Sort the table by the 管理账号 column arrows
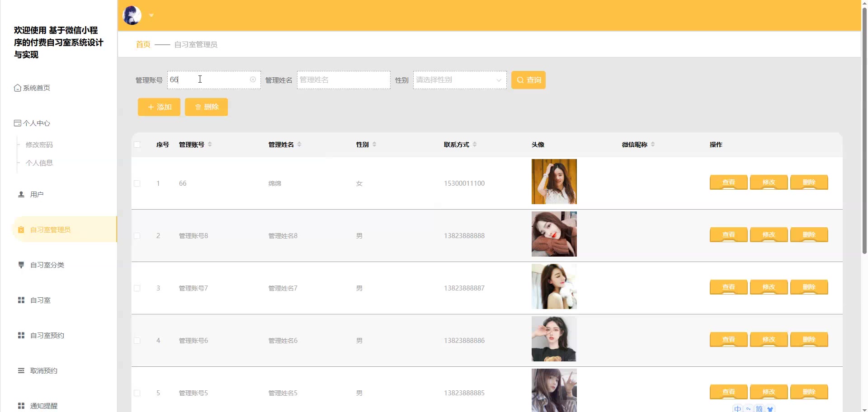Viewport: 868px width, 412px height. 210,145
